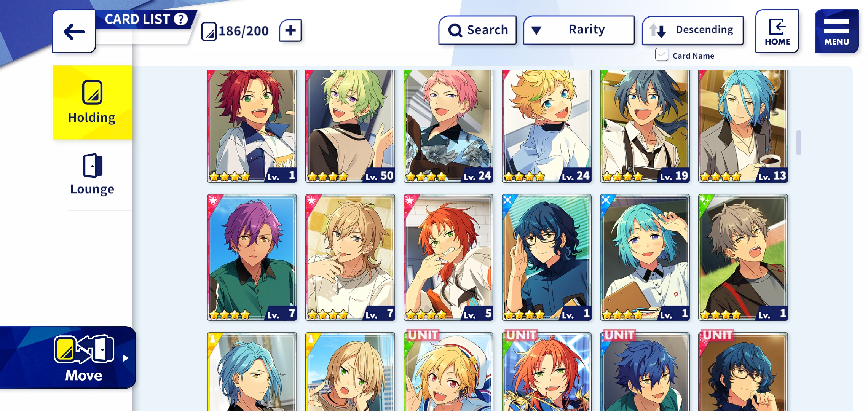Click the card count icon beside 186/200
The image size is (868, 411).
(x=209, y=32)
